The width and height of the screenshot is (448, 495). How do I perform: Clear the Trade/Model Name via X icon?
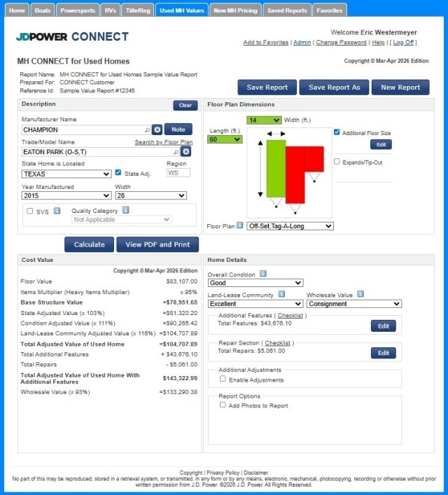pos(186,151)
